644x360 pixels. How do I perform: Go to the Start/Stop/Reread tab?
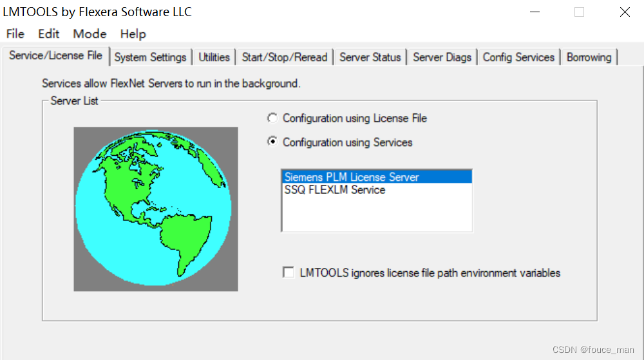284,57
